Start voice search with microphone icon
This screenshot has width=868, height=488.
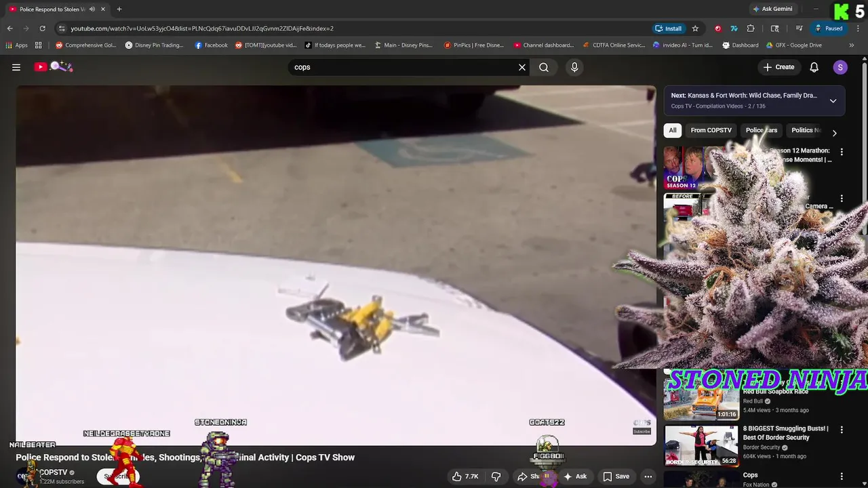pyautogui.click(x=574, y=67)
